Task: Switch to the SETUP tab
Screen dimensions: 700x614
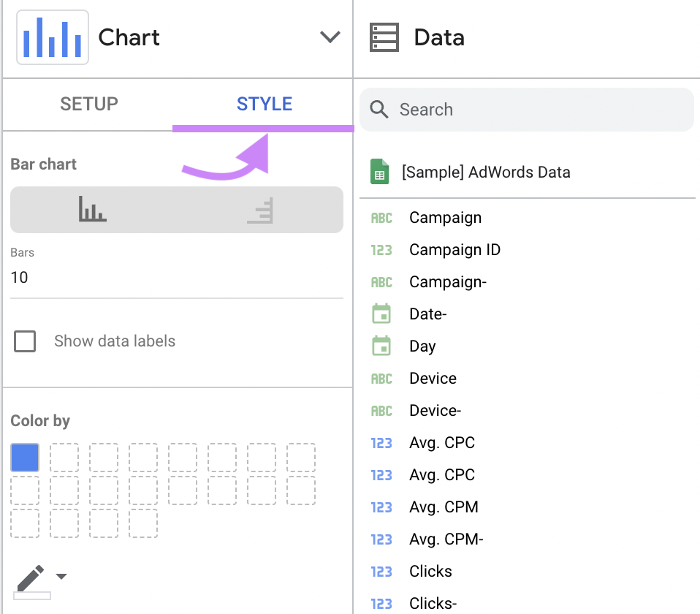Action: click(x=88, y=104)
